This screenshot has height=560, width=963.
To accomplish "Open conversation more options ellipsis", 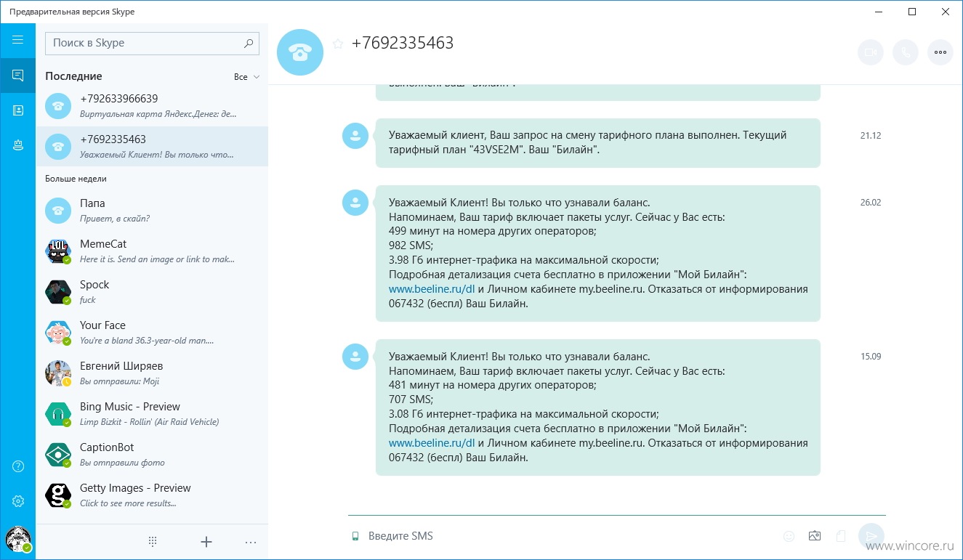I will click(x=940, y=52).
